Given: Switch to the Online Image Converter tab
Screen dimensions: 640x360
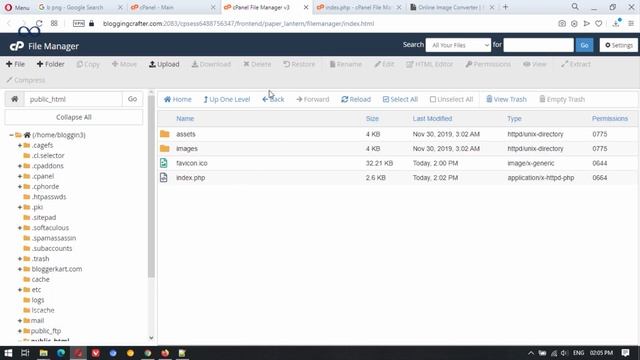Looking at the screenshot, I should coord(452,7).
